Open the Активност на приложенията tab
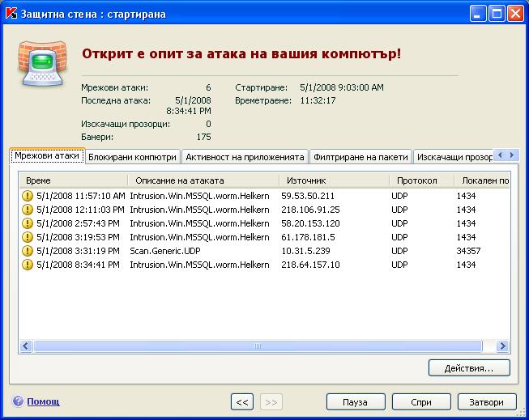Viewport: 529px width, 420px height. click(x=243, y=156)
